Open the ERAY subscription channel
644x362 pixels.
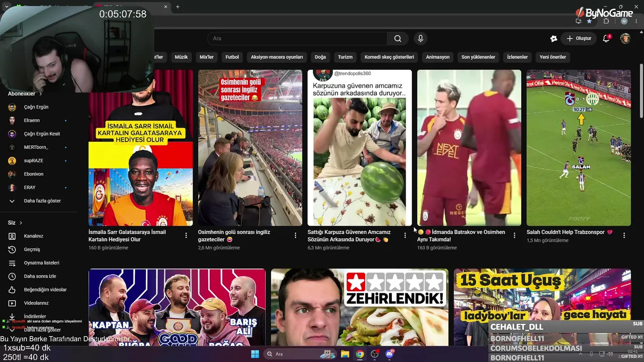pyautogui.click(x=30, y=188)
